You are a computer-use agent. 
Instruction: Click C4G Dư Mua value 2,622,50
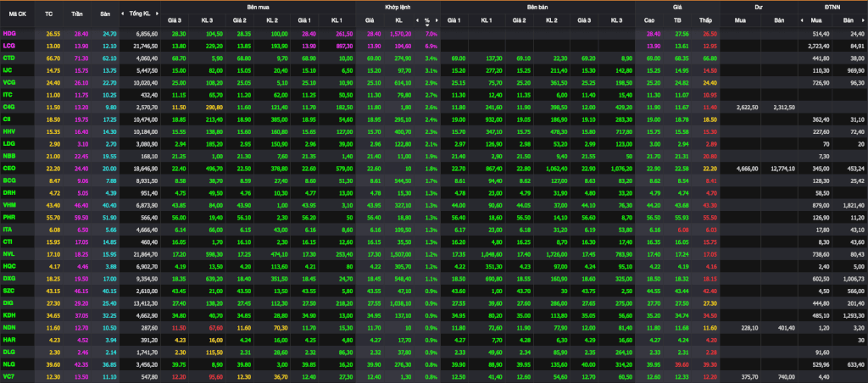pyautogui.click(x=746, y=106)
